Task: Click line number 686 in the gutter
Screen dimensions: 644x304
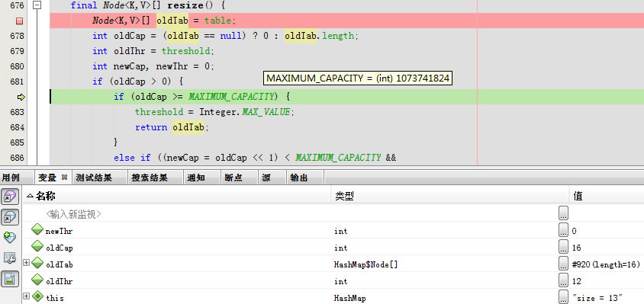Action: click(17, 158)
